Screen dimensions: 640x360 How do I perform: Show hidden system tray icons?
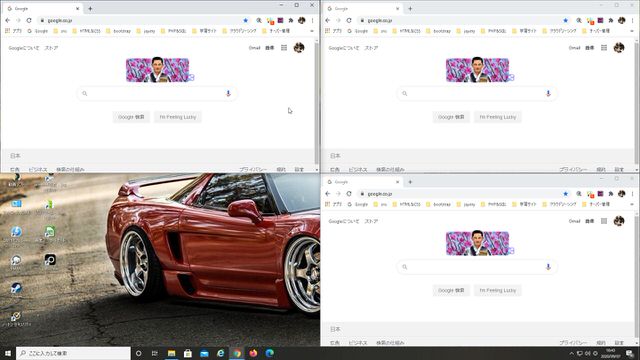click(x=571, y=353)
